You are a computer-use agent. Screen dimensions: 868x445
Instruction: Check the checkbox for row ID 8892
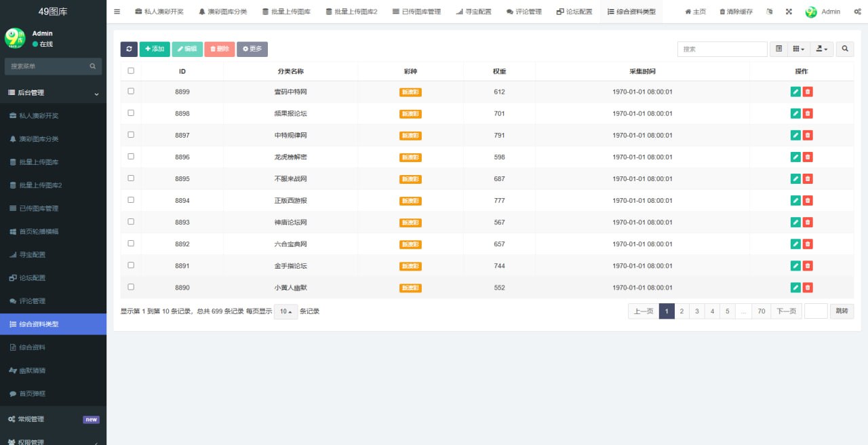(131, 244)
